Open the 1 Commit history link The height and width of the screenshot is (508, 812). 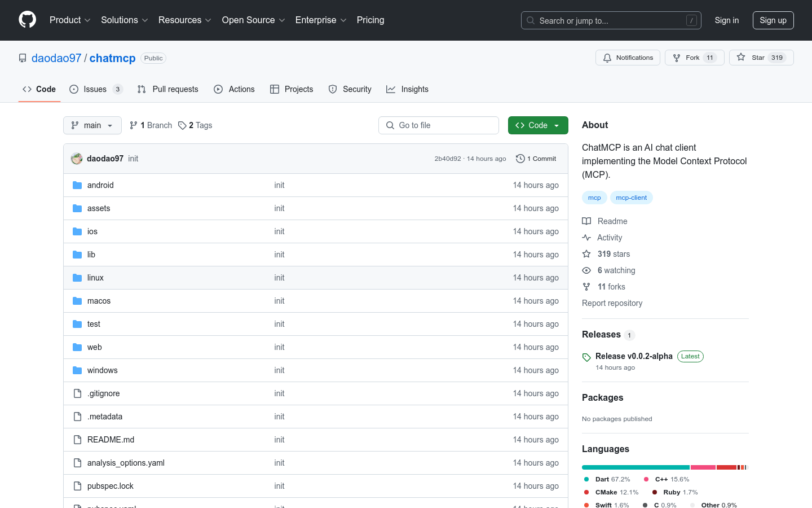click(x=536, y=159)
